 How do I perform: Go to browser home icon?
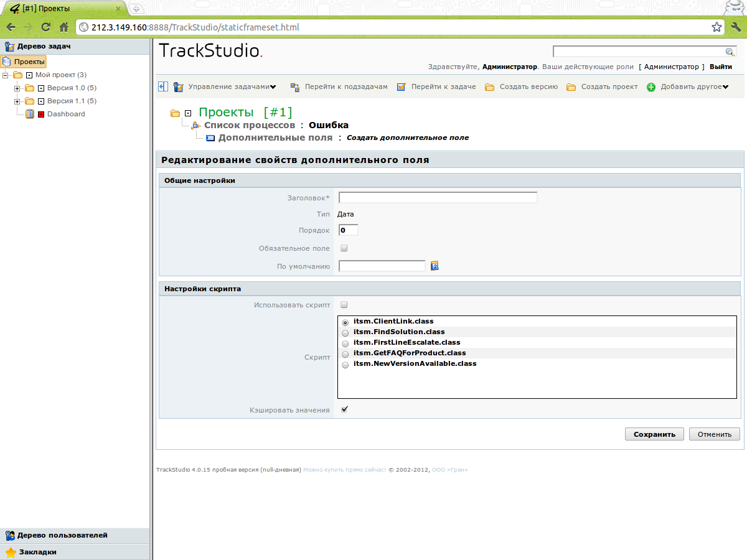point(63,27)
